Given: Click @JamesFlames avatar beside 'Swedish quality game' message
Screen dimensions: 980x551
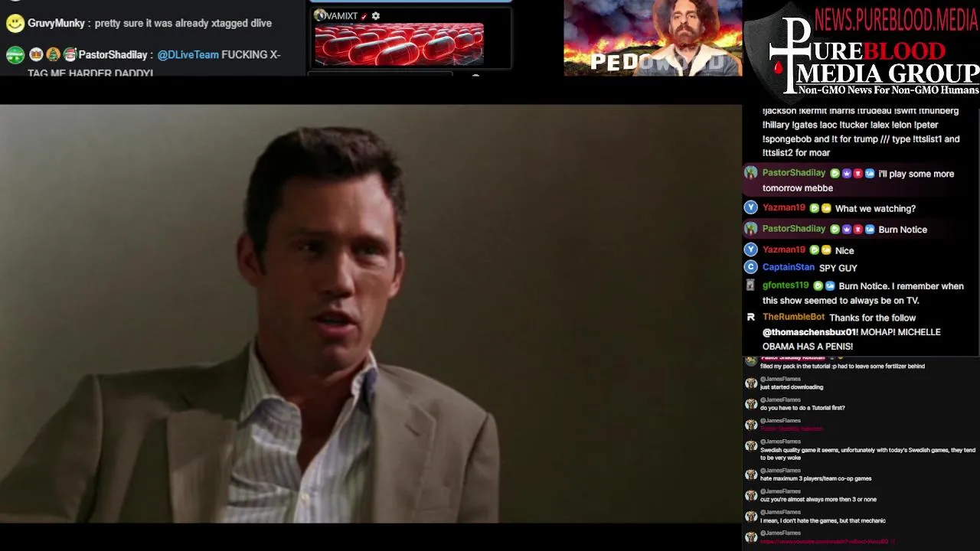Looking at the screenshot, I should (x=751, y=446).
